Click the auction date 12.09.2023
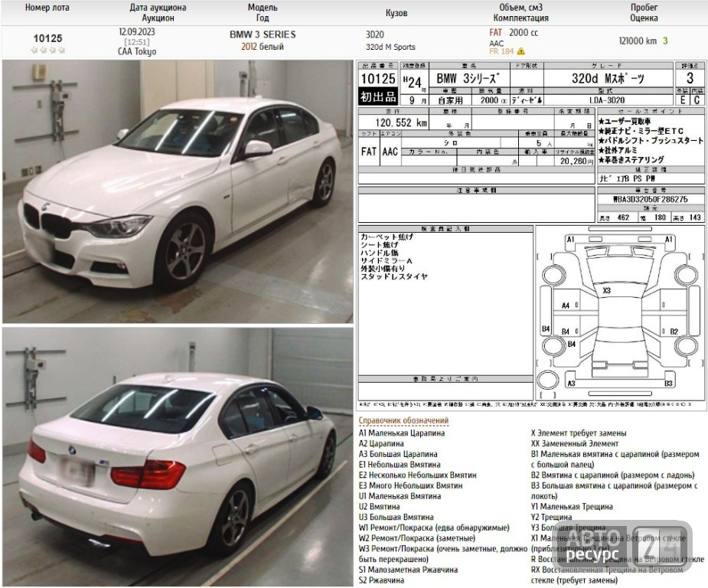Viewport: 708px width, 588px height. 137,32
